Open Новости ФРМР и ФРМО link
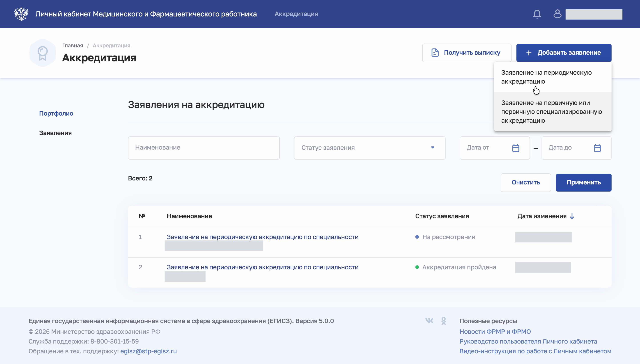 (x=495, y=332)
